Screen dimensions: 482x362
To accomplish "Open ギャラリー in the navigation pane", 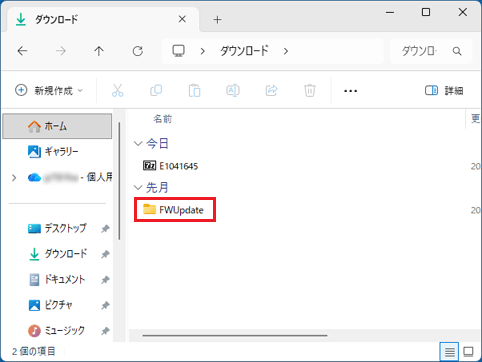I will pos(57,152).
